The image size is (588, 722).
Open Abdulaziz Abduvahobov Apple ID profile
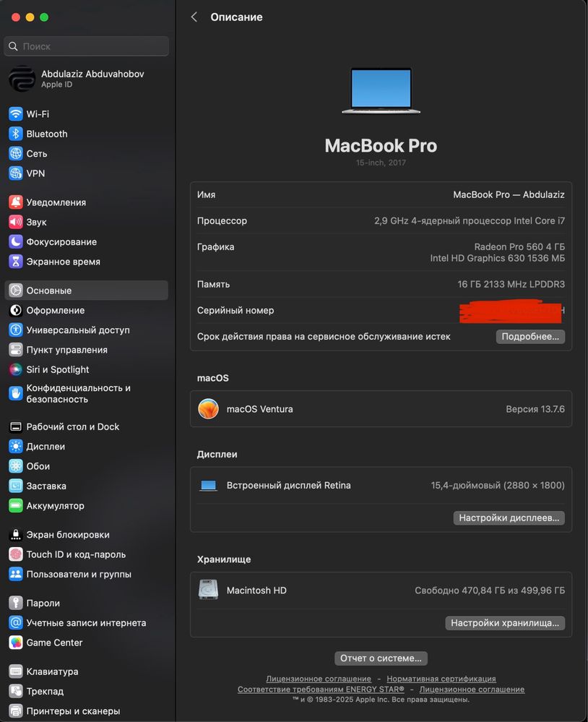tap(87, 78)
